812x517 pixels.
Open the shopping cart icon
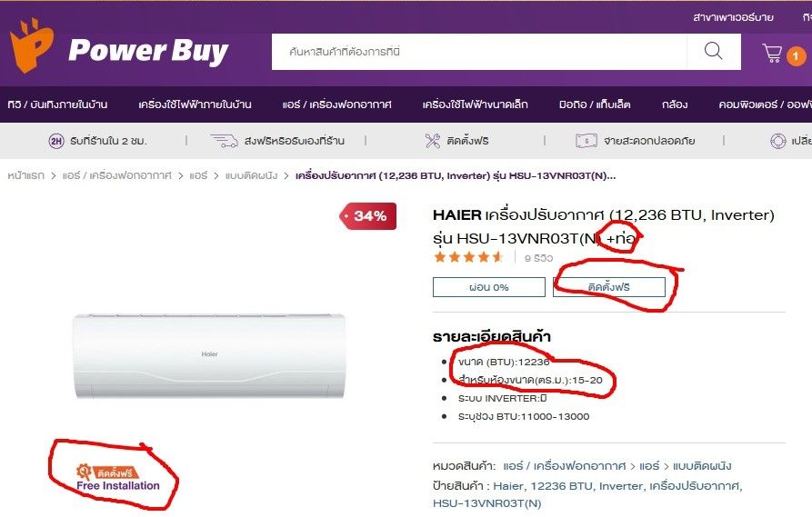click(772, 53)
